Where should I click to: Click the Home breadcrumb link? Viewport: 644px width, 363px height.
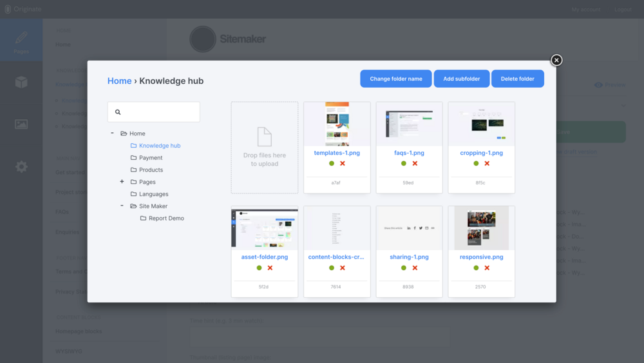119,81
